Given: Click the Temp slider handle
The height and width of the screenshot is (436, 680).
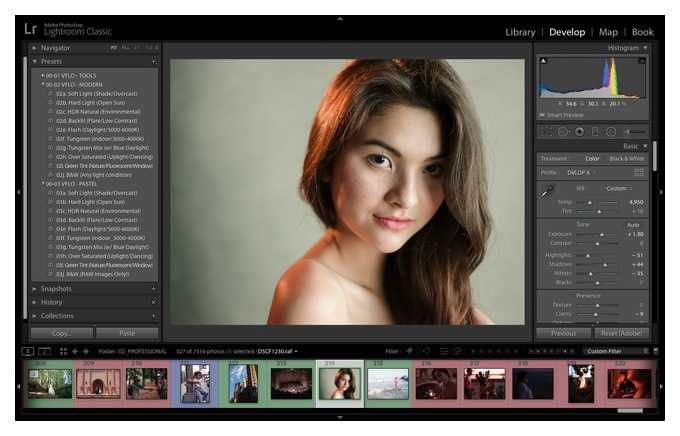Looking at the screenshot, I should (x=590, y=203).
